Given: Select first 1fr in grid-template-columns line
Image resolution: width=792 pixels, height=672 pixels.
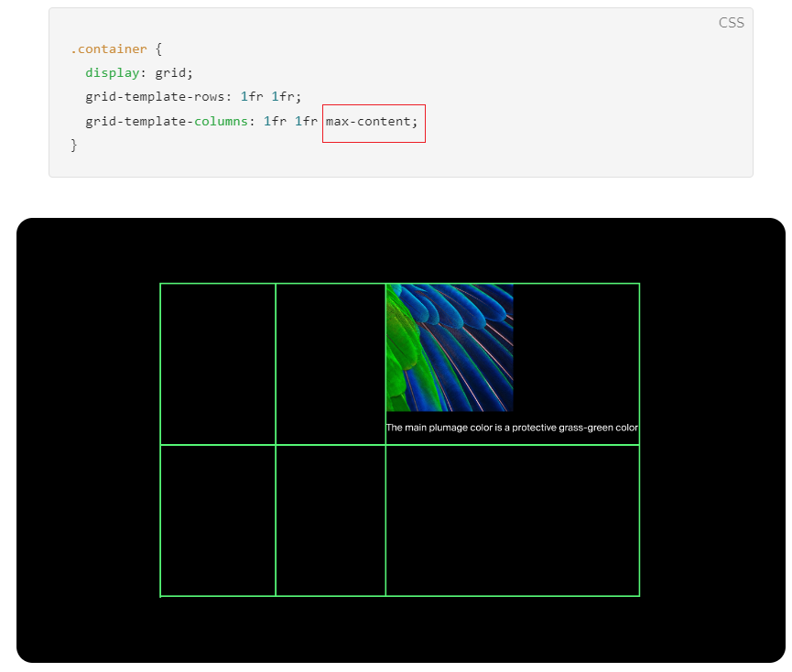Looking at the screenshot, I should 275,122.
